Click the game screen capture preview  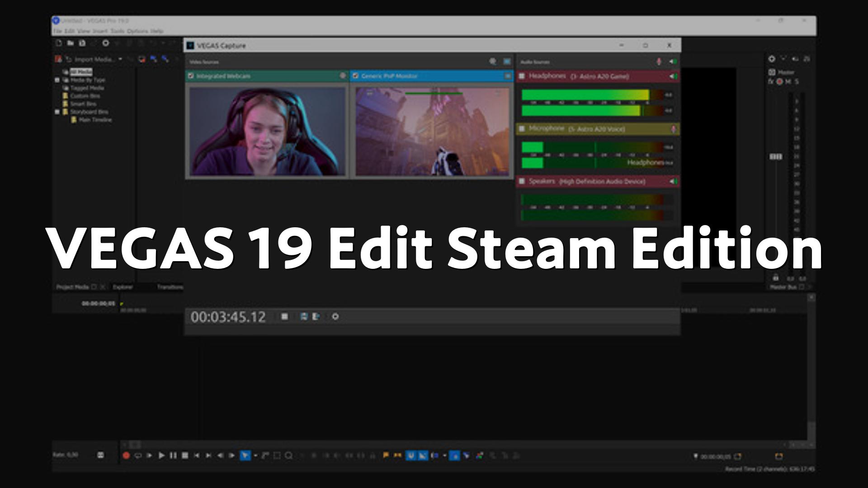tap(432, 131)
